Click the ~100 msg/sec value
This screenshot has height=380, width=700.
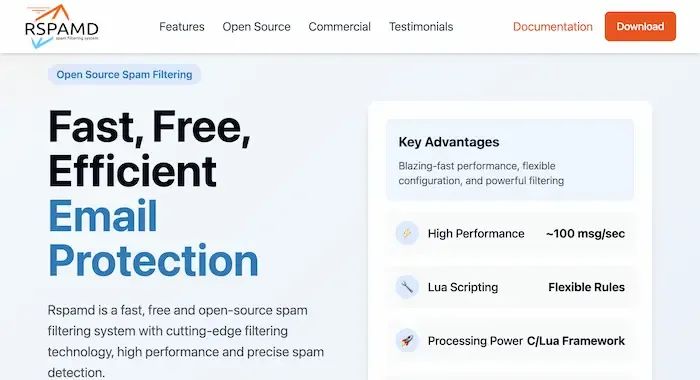click(585, 234)
